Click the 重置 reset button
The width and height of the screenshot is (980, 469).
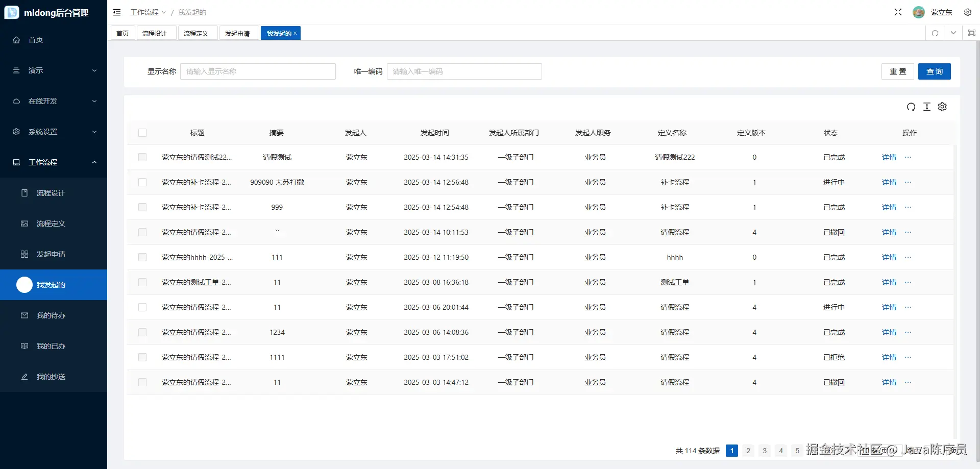click(x=898, y=71)
